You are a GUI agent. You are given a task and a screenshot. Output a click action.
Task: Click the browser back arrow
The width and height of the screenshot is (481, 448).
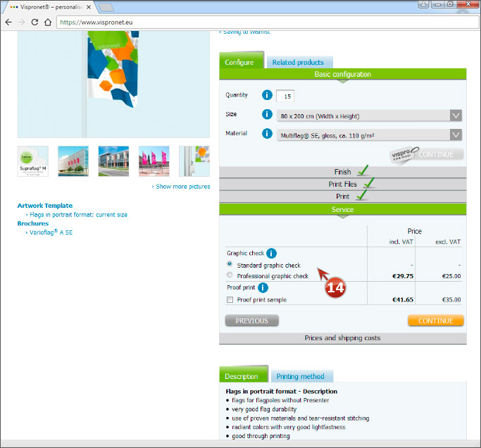pos(8,22)
